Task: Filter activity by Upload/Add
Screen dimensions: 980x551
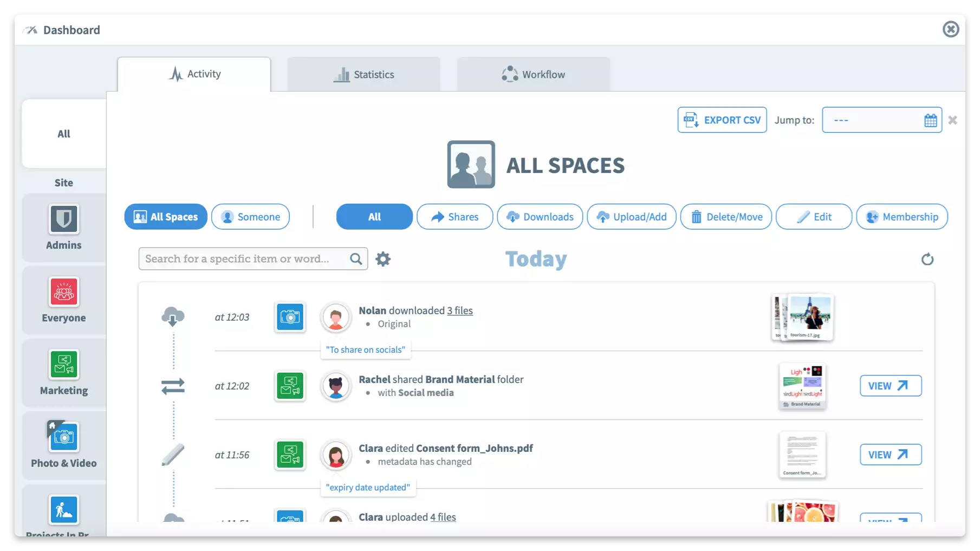Action: [x=632, y=217]
